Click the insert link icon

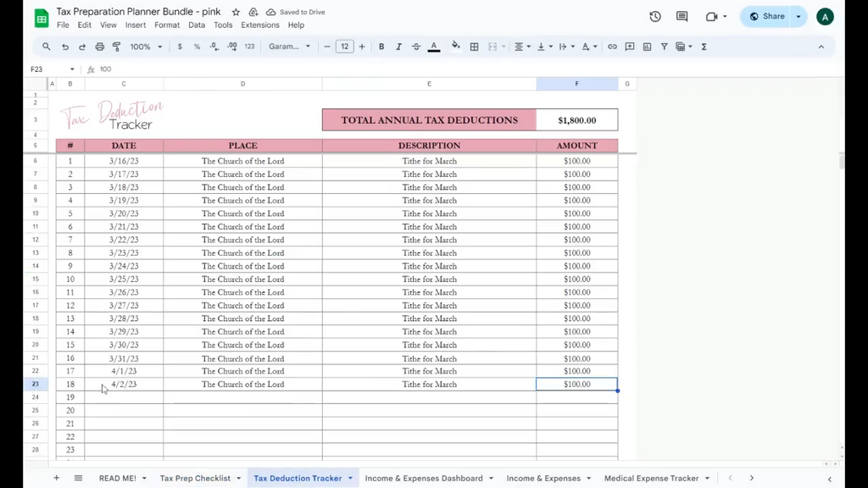click(612, 47)
